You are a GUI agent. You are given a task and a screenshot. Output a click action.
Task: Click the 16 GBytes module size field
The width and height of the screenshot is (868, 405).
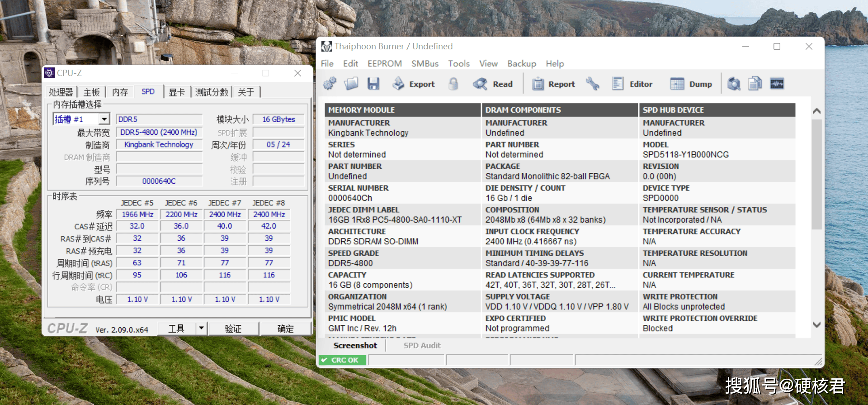tap(278, 119)
